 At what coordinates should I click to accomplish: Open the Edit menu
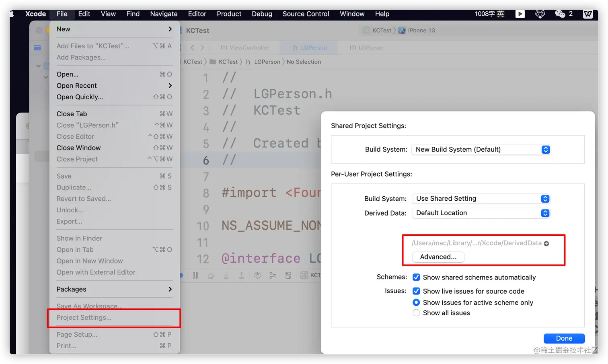(x=84, y=14)
